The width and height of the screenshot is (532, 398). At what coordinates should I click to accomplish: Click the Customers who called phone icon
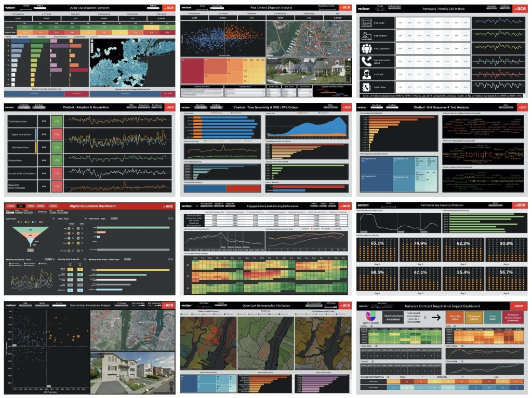[366, 61]
